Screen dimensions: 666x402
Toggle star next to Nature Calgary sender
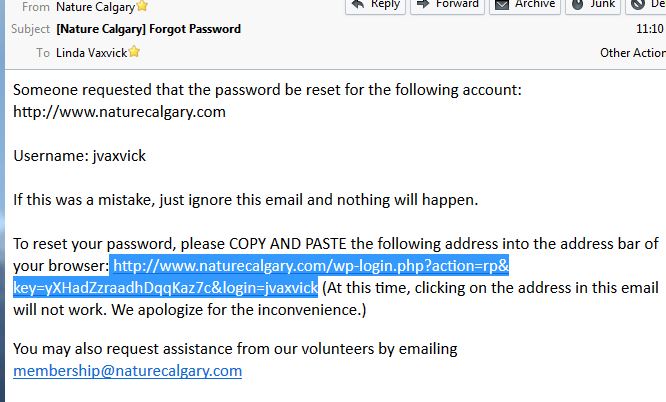142,6
